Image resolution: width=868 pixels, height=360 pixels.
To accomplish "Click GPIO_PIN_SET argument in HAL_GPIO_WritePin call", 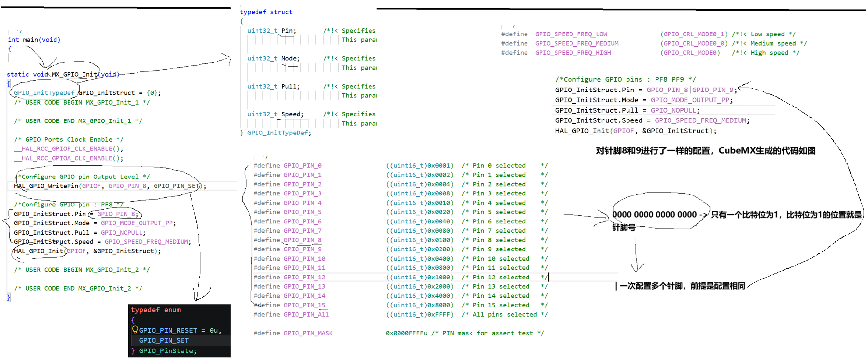I will [176, 186].
